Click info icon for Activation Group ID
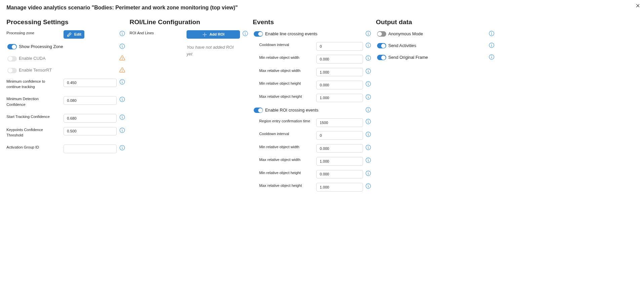Viewport: 644px width, 287px height. [x=122, y=148]
